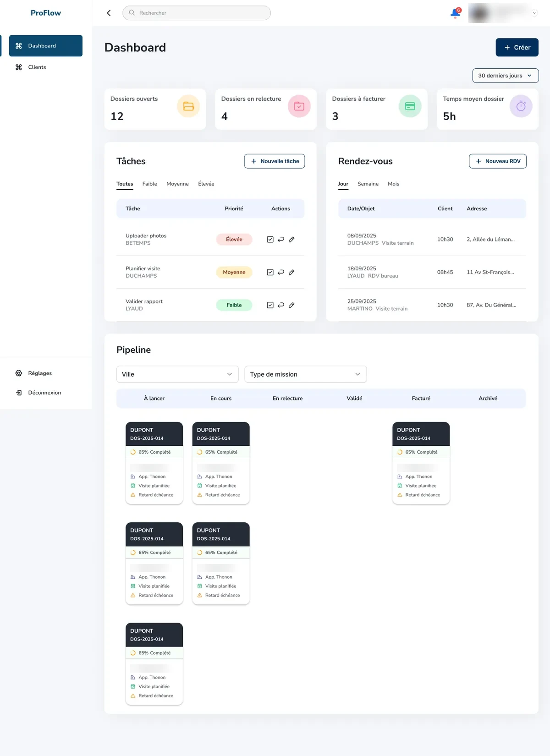Edit the Planifier visite task

click(x=291, y=272)
